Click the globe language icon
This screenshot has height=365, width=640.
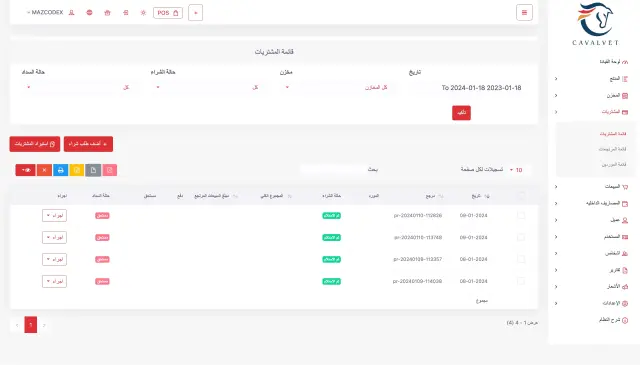point(89,13)
